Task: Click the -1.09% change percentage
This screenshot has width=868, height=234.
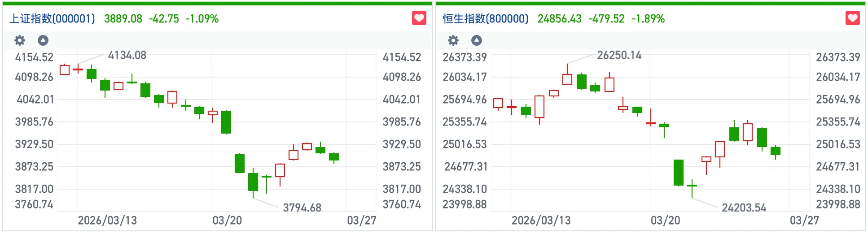Action: [x=202, y=19]
